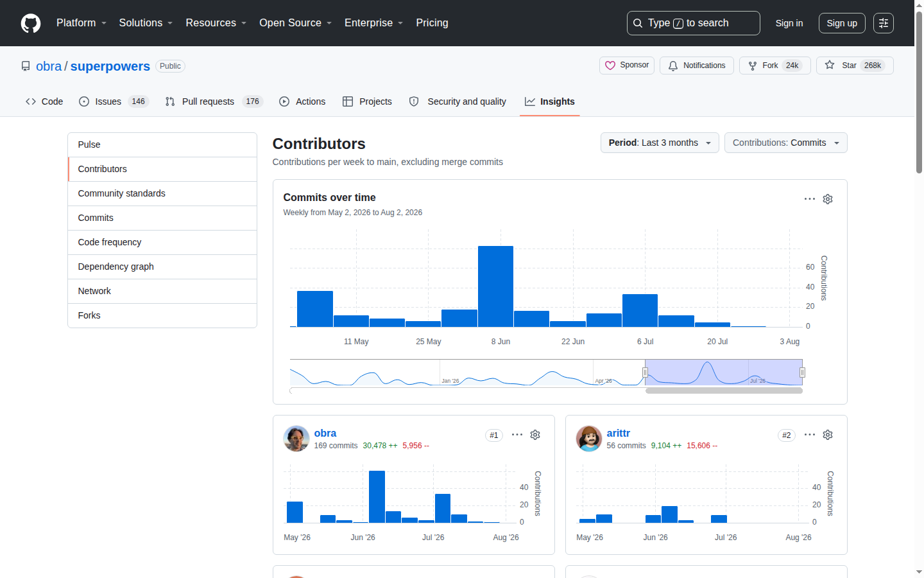
Task: Expand the Solutions menu
Action: coord(146,23)
